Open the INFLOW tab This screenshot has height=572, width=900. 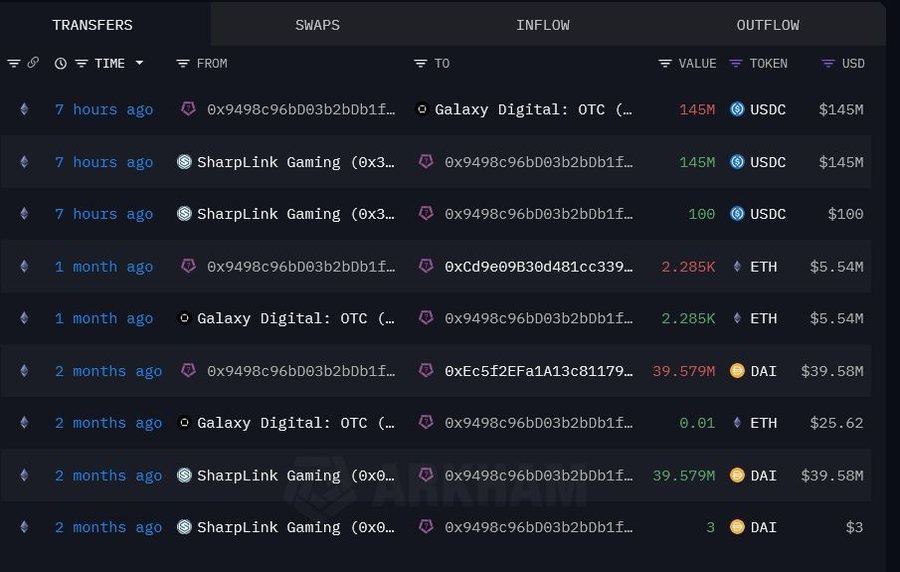pyautogui.click(x=542, y=25)
